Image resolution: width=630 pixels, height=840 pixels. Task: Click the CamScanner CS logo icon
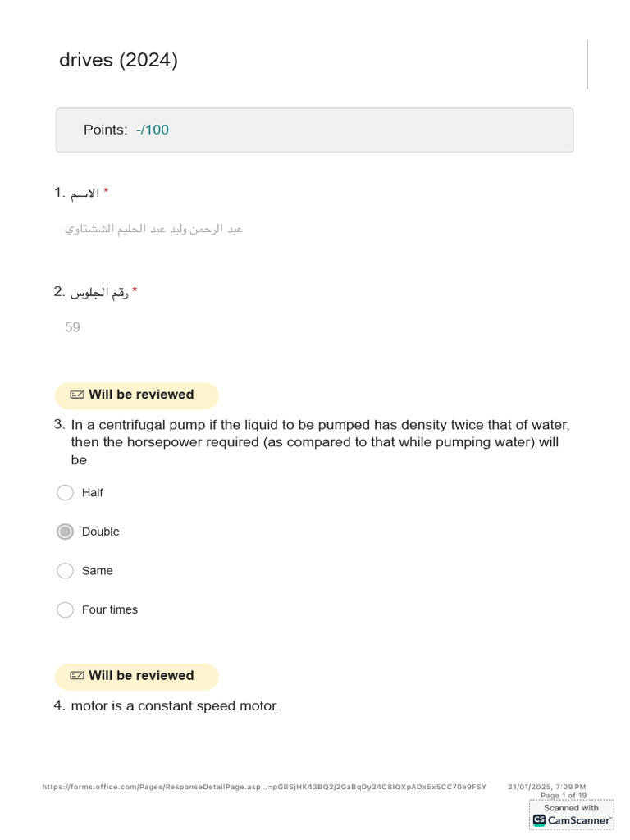click(x=539, y=819)
